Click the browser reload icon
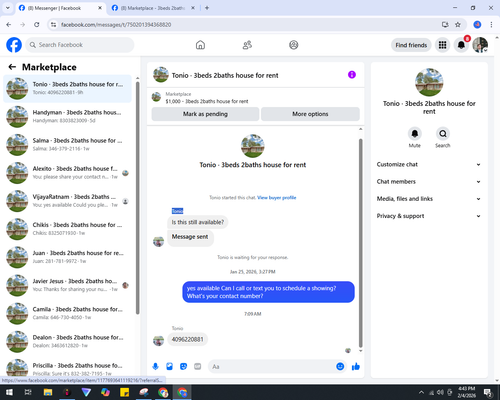Viewport: 500px width, 400px height. click(37, 25)
